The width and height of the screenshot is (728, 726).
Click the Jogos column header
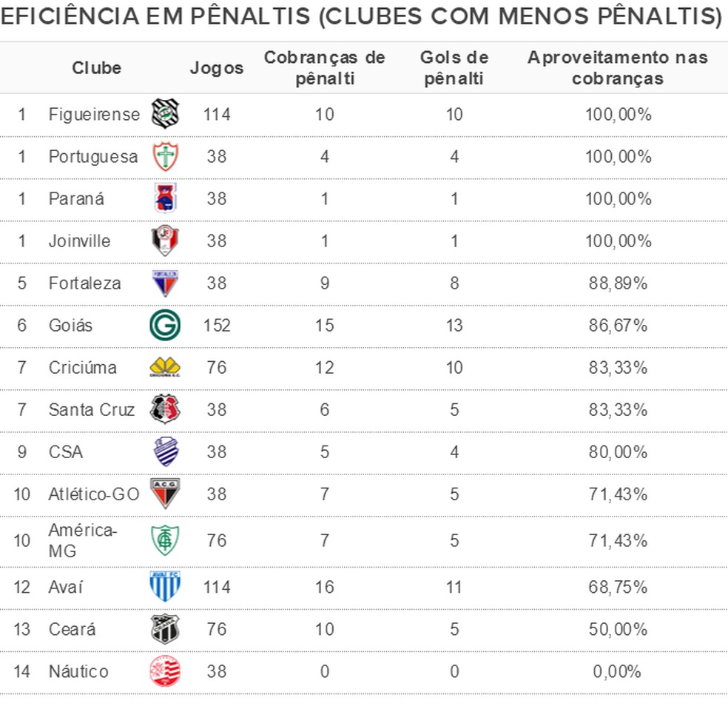[x=217, y=68]
